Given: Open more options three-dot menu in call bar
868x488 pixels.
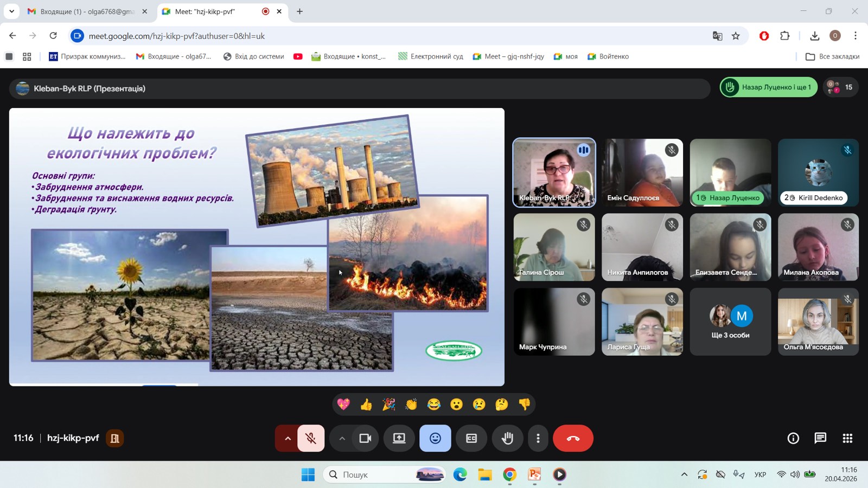Looking at the screenshot, I should (x=538, y=438).
